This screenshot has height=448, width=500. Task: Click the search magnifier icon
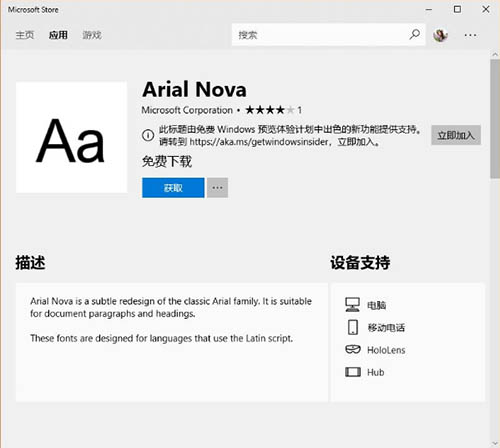[414, 34]
